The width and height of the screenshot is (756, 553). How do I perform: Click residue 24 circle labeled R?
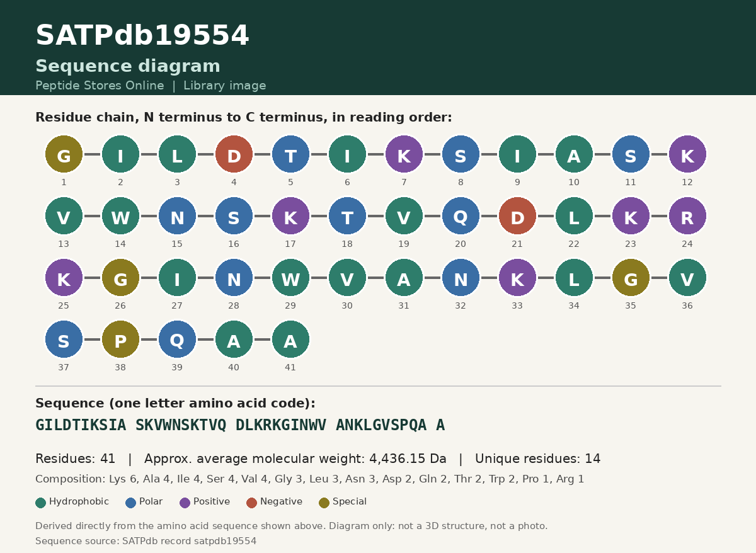coord(687,216)
